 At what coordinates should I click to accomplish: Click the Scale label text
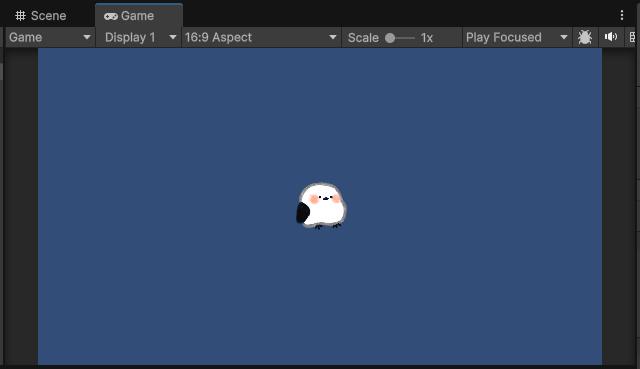point(363,38)
